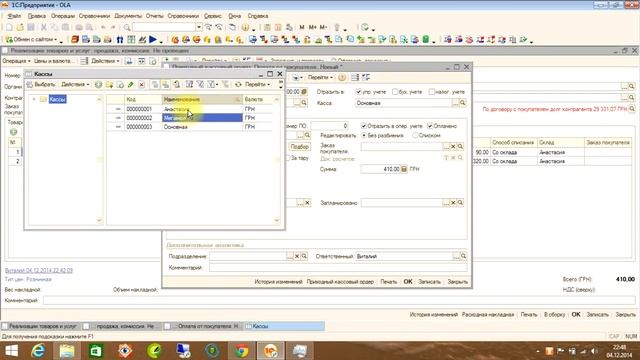The height and width of the screenshot is (360, 640).
Task: Click the magnifier icon beside Ответственный field
Action: pyautogui.click(x=463, y=256)
